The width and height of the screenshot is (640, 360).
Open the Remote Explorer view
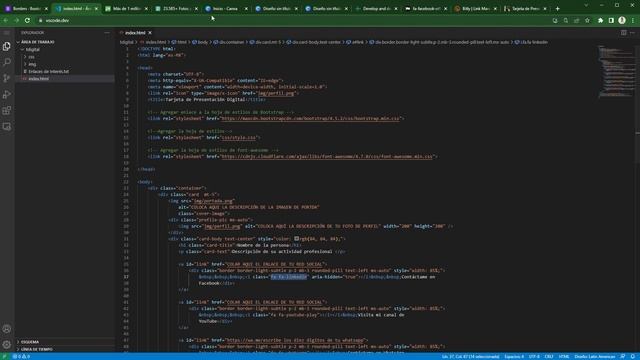click(x=7, y=127)
